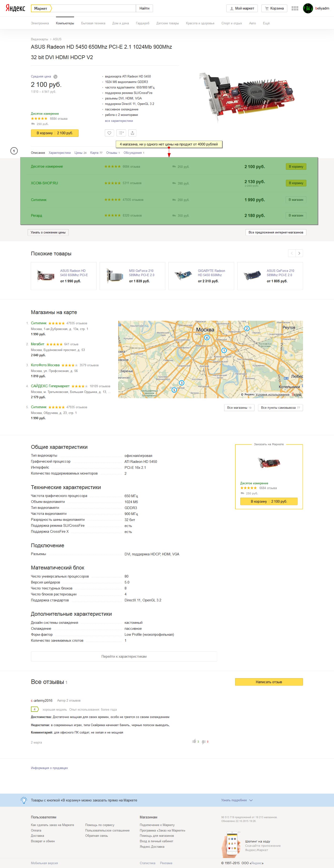Show next similar products with right arrow
Viewport: 334px width, 868px height.
tap(299, 253)
